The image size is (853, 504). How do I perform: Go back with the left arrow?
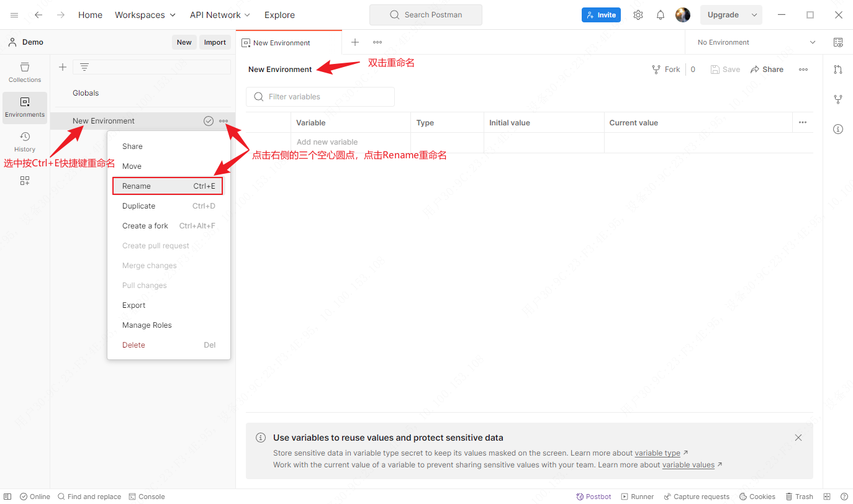pyautogui.click(x=38, y=15)
